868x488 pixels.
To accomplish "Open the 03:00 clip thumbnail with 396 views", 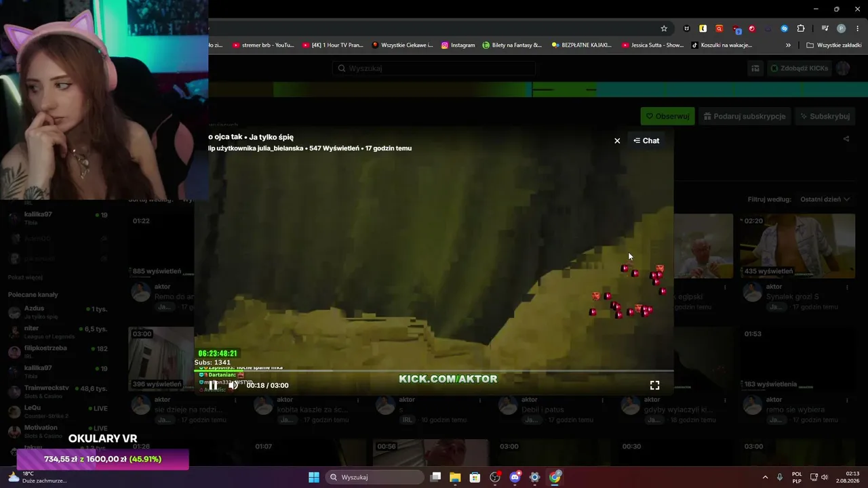I will point(161,359).
